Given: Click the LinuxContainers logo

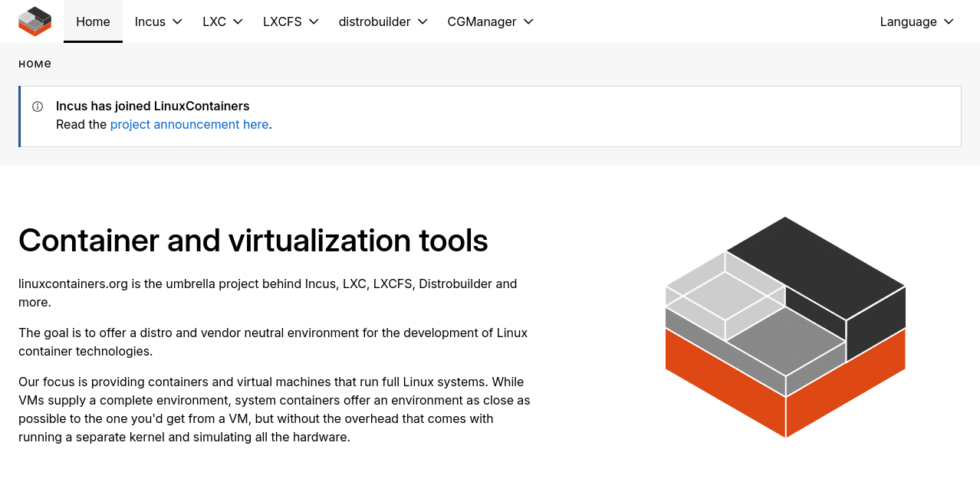Looking at the screenshot, I should [35, 21].
